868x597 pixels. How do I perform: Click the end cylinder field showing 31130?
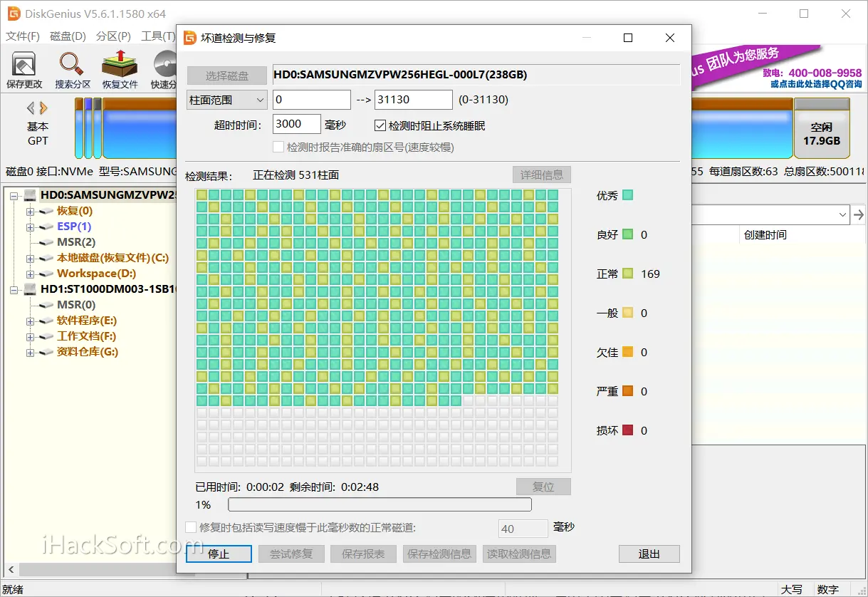(414, 100)
